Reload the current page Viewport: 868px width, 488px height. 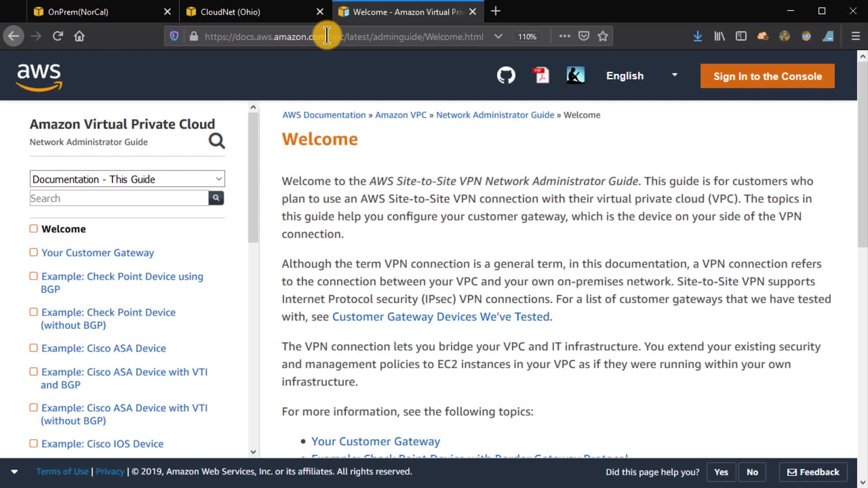tap(57, 36)
